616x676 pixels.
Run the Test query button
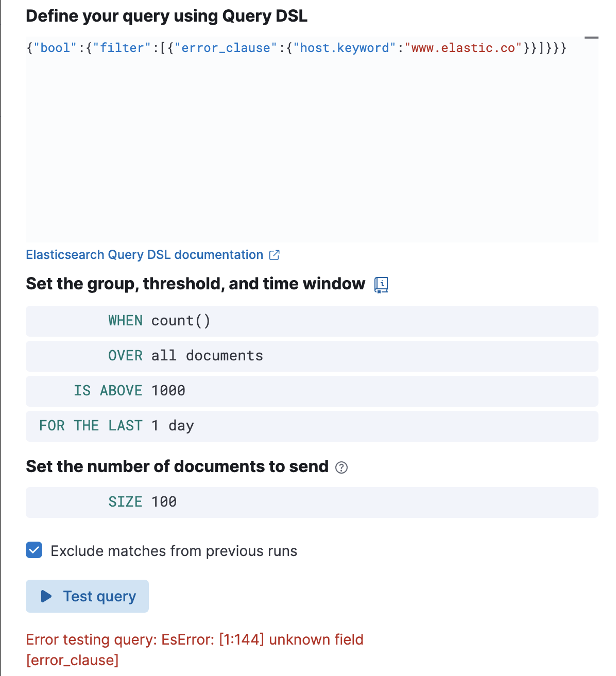click(x=87, y=596)
